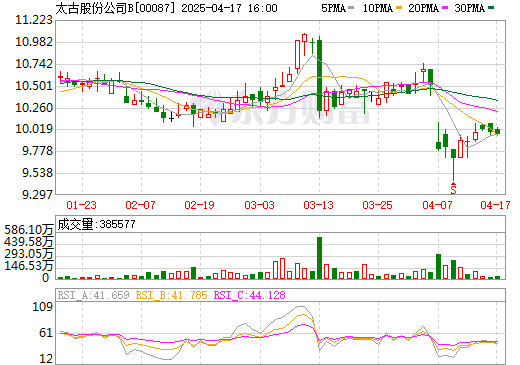Viewport: 520px width, 365px height.
Task: Click the date label 04-07
Action: (x=437, y=205)
